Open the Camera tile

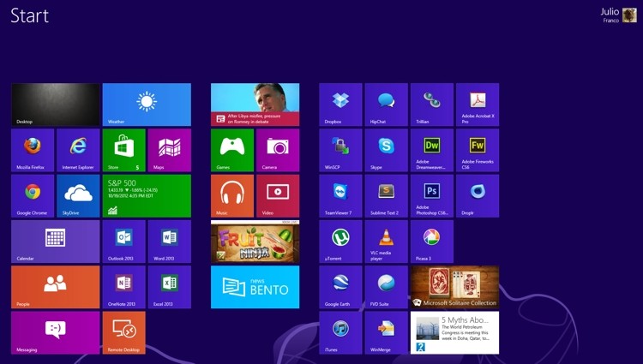pyautogui.click(x=278, y=150)
